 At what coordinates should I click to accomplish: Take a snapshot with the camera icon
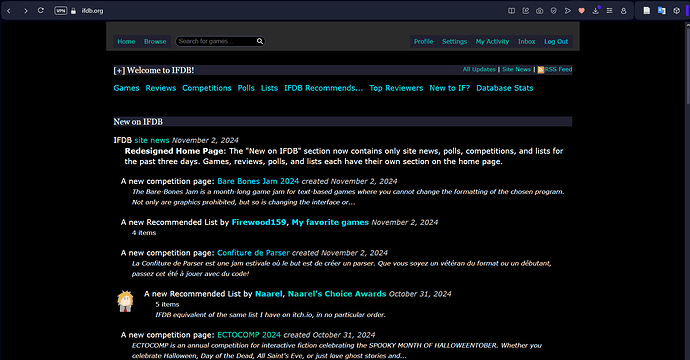tap(540, 11)
